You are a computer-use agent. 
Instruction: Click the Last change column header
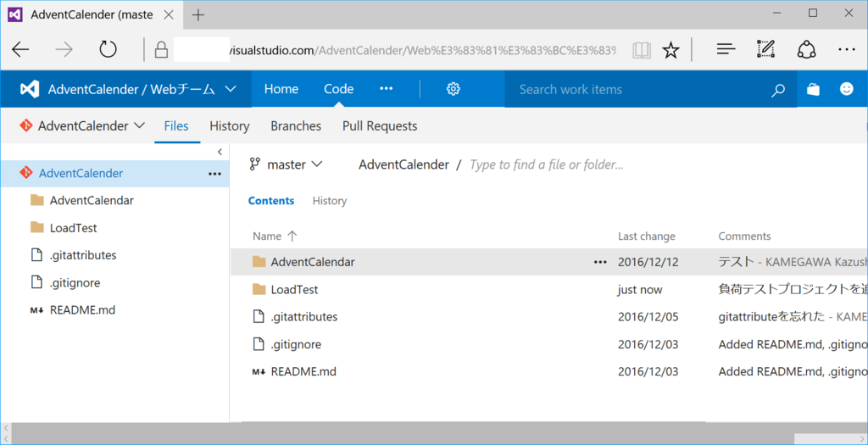pos(647,236)
